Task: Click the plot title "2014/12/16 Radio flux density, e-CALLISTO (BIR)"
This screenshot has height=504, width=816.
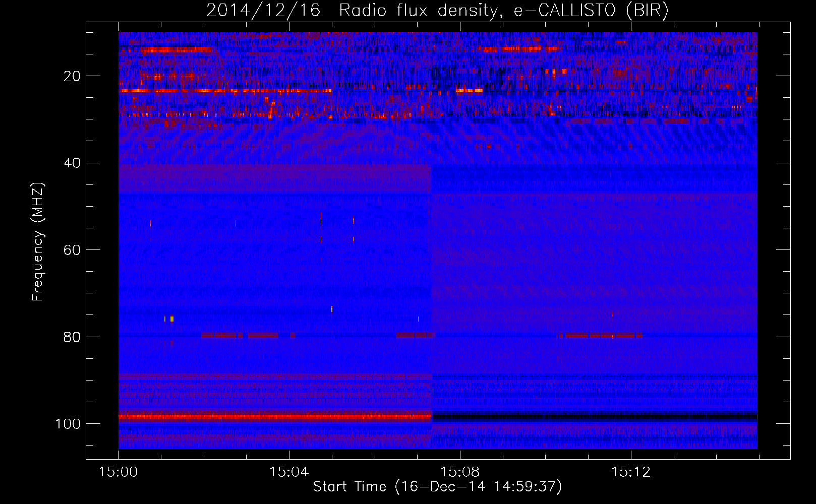Action: click(437, 11)
